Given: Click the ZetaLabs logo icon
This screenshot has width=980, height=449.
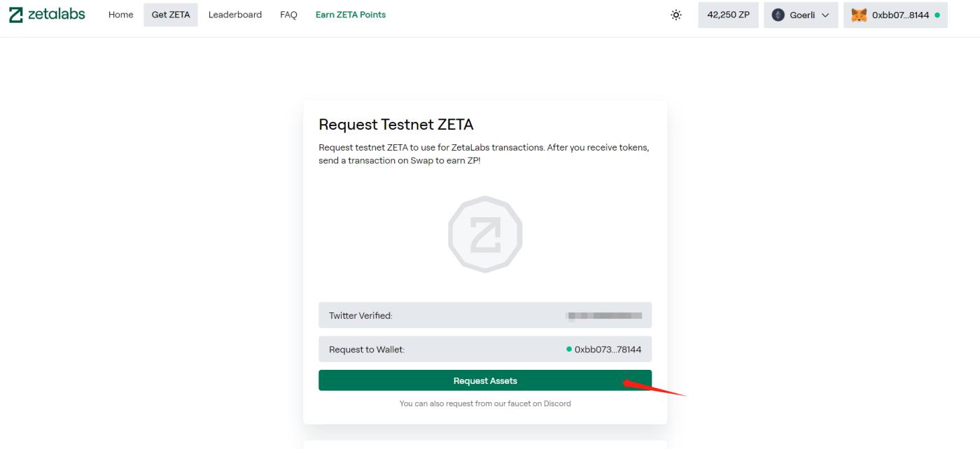Looking at the screenshot, I should (15, 15).
